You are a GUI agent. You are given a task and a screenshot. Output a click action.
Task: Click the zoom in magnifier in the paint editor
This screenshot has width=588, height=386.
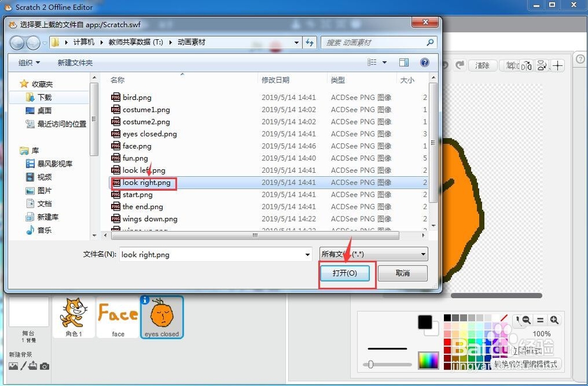pos(554,320)
